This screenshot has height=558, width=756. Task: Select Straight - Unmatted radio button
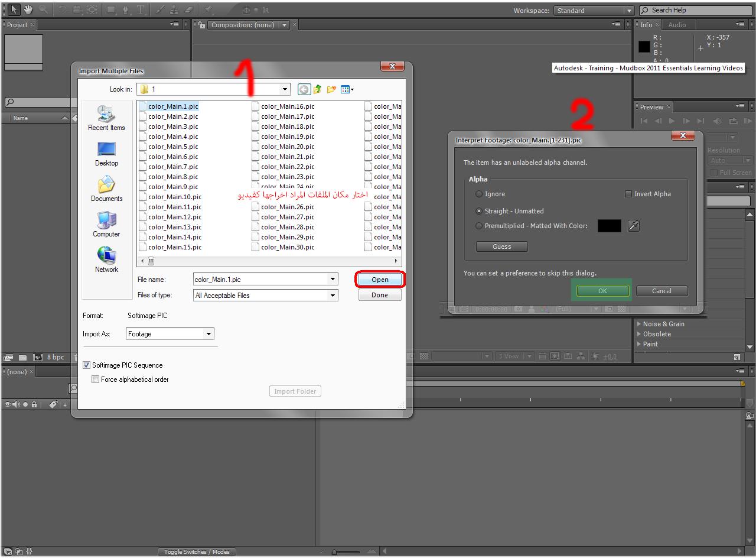point(479,211)
